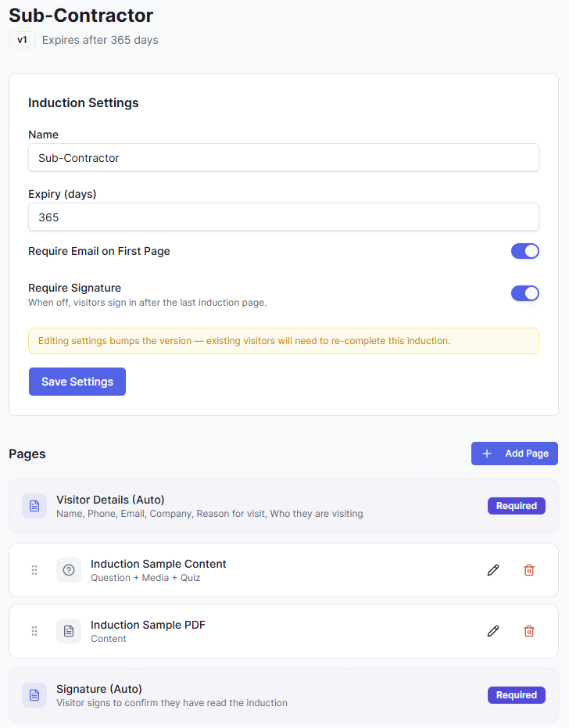Click Required badge on Signature row
Screen dimensions: 569x728
(x=516, y=695)
